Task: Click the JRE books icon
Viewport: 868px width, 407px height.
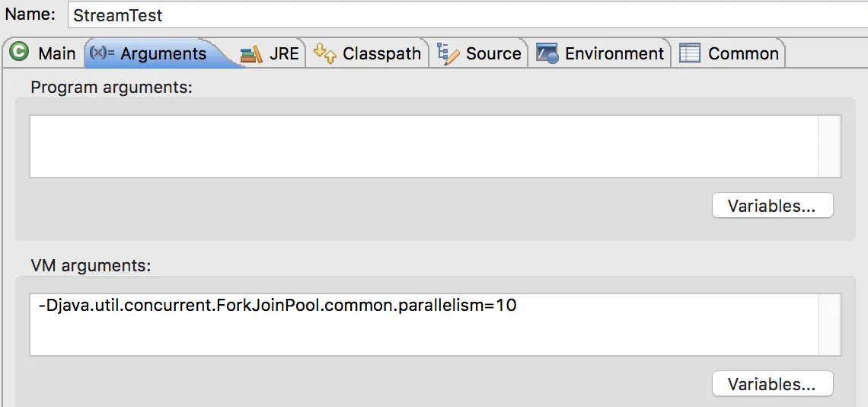Action: pyautogui.click(x=251, y=54)
